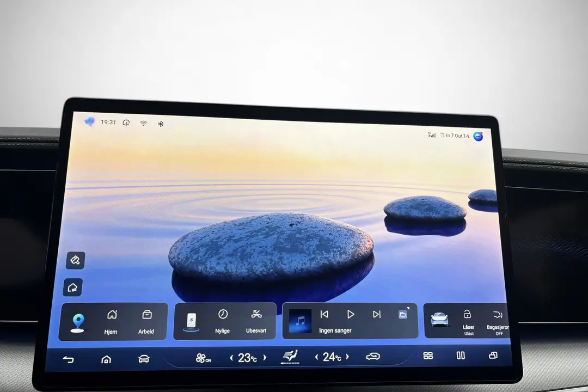This screenshot has height=392, width=588.
Task: Toggle the climate fan ON button
Action: (203, 358)
